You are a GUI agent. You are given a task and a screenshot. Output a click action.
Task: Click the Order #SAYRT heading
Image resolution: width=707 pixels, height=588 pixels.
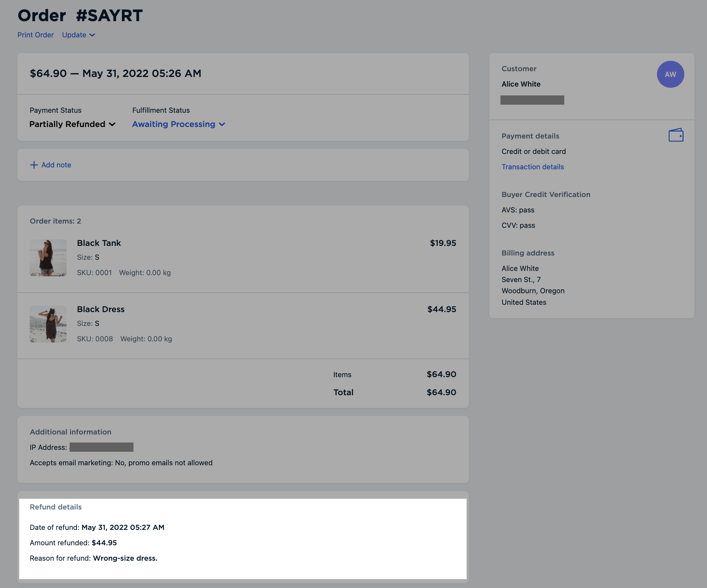(80, 15)
